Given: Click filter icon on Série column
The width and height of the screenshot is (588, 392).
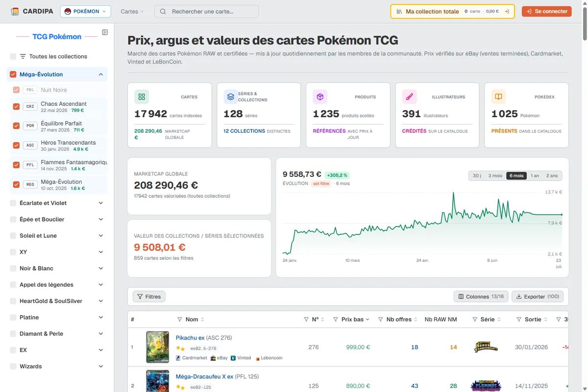Looking at the screenshot, I should [x=475, y=319].
